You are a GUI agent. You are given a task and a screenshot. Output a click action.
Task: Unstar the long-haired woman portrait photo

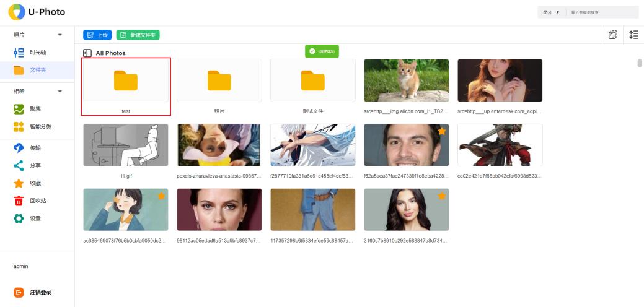(442, 196)
